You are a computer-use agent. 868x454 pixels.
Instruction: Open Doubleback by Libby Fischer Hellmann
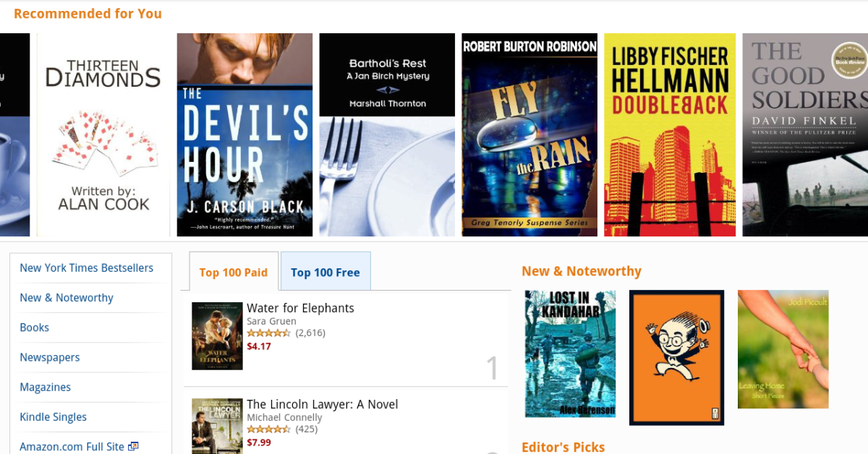pos(670,135)
